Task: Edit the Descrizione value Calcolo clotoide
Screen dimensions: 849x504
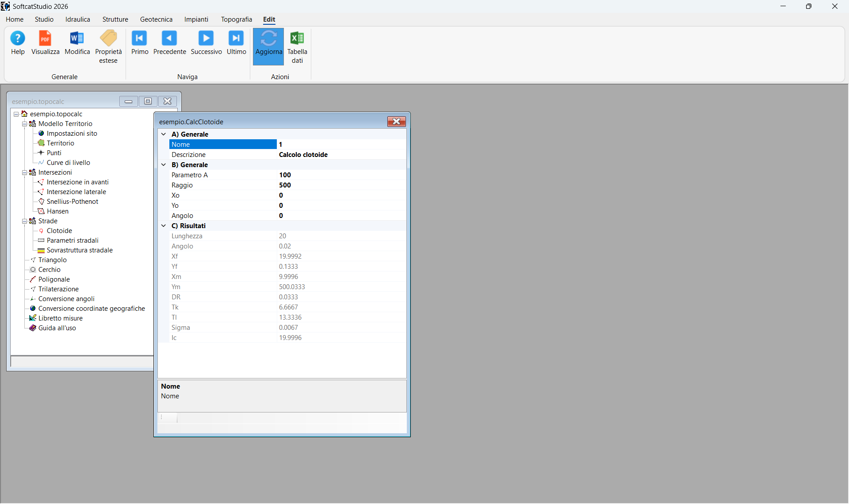Action: pyautogui.click(x=341, y=154)
